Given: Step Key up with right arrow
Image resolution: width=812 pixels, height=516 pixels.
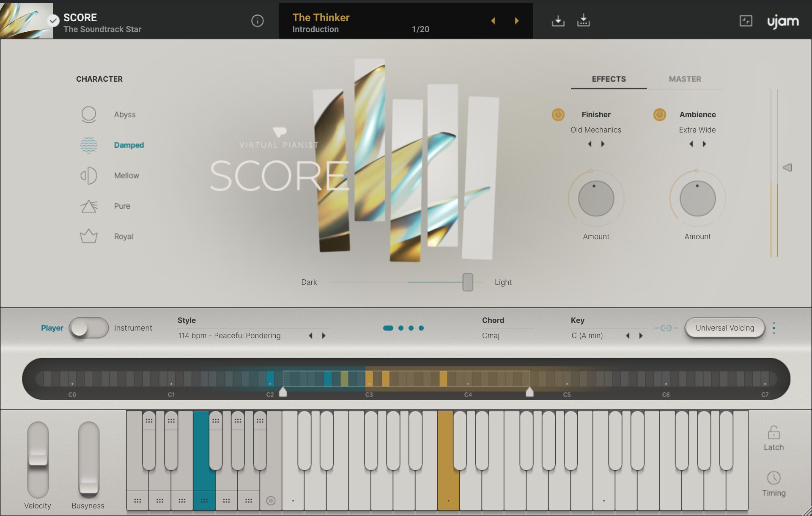Looking at the screenshot, I should click(x=641, y=336).
